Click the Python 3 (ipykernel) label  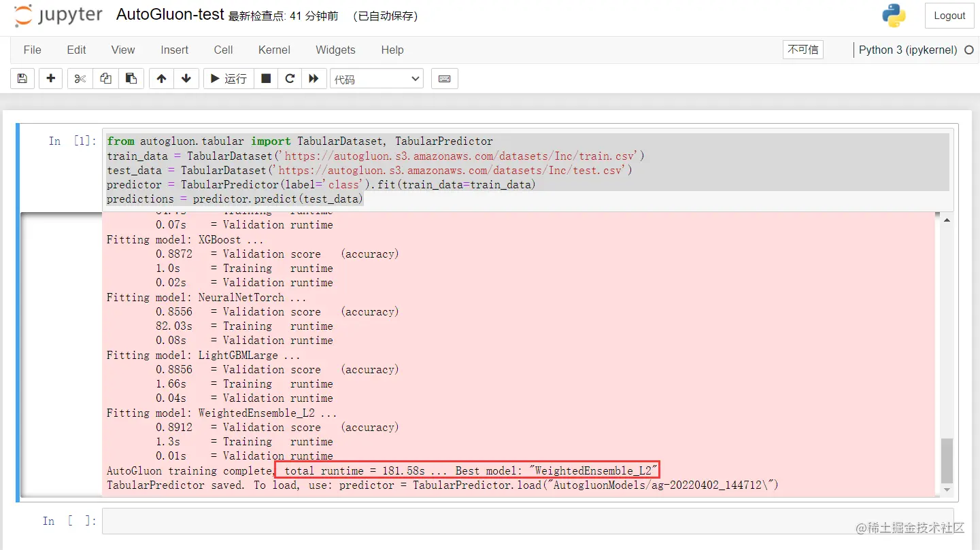pyautogui.click(x=908, y=50)
